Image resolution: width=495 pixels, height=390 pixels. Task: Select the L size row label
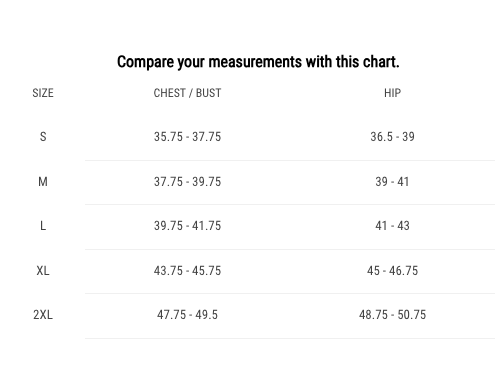click(x=43, y=226)
